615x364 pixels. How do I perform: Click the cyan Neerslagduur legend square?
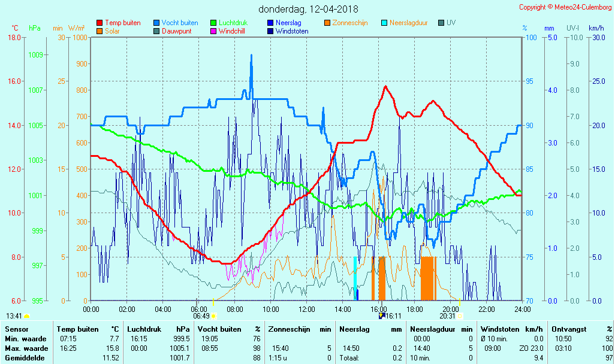pos(384,23)
